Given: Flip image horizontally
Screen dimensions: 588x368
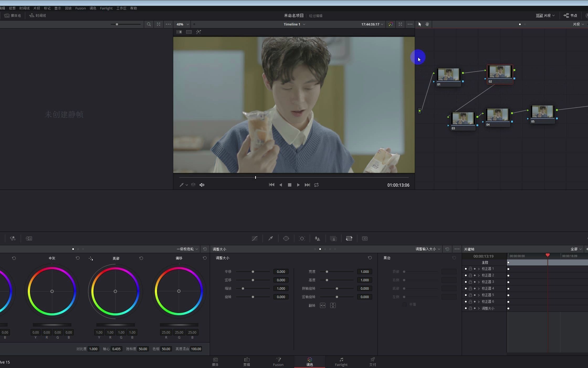Looking at the screenshot, I should coord(323,305).
